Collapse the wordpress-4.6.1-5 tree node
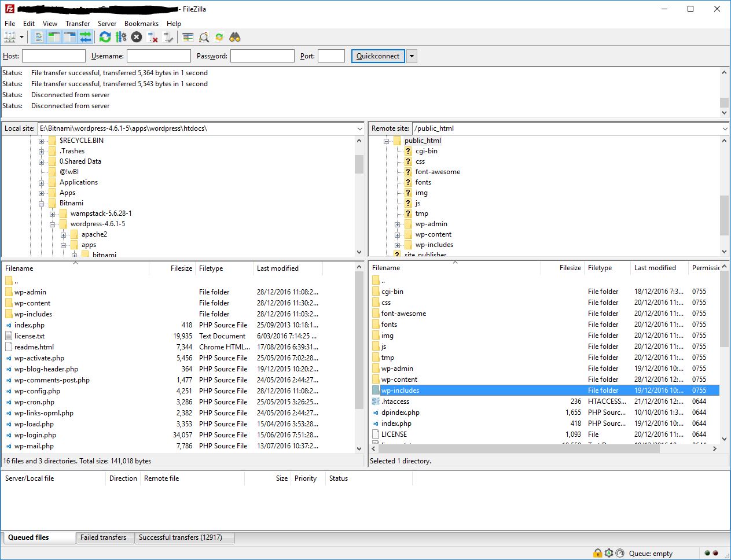731x560 pixels. [x=53, y=224]
